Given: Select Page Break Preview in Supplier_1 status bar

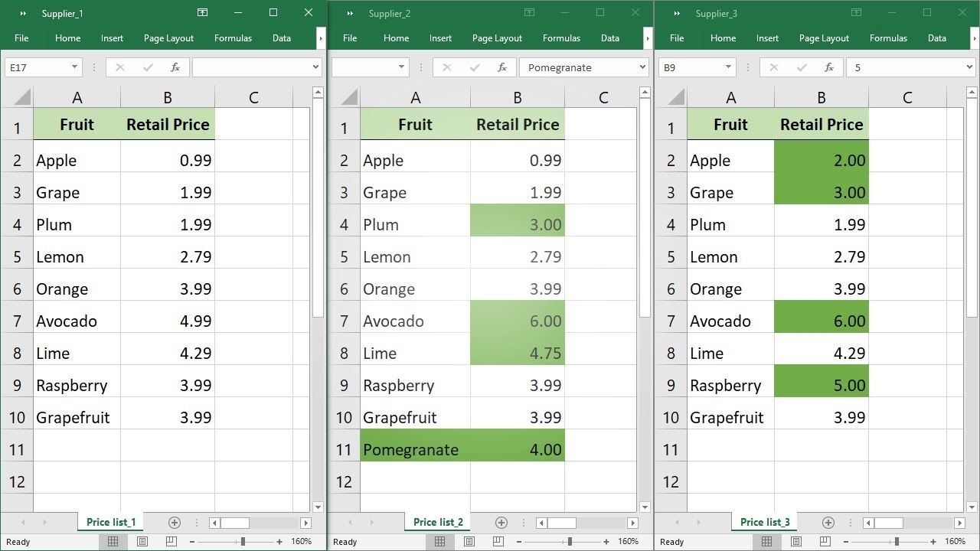Looking at the screenshot, I should (171, 542).
